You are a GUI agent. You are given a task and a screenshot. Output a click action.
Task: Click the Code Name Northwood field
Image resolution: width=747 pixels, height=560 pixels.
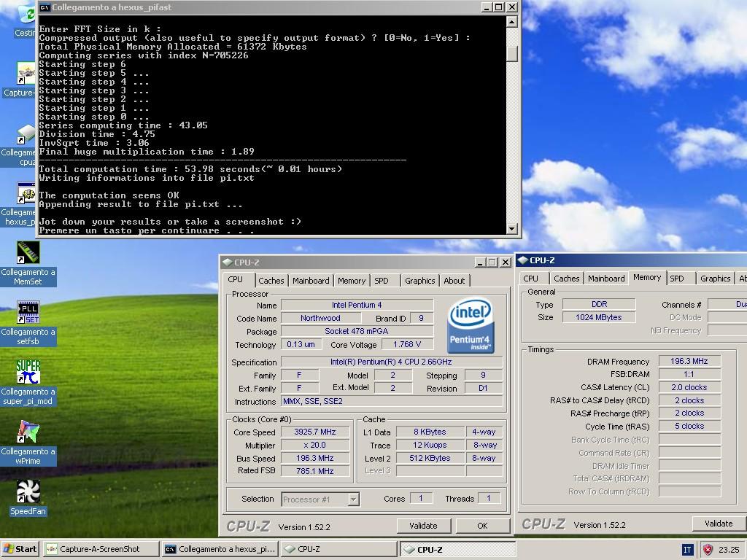point(320,318)
